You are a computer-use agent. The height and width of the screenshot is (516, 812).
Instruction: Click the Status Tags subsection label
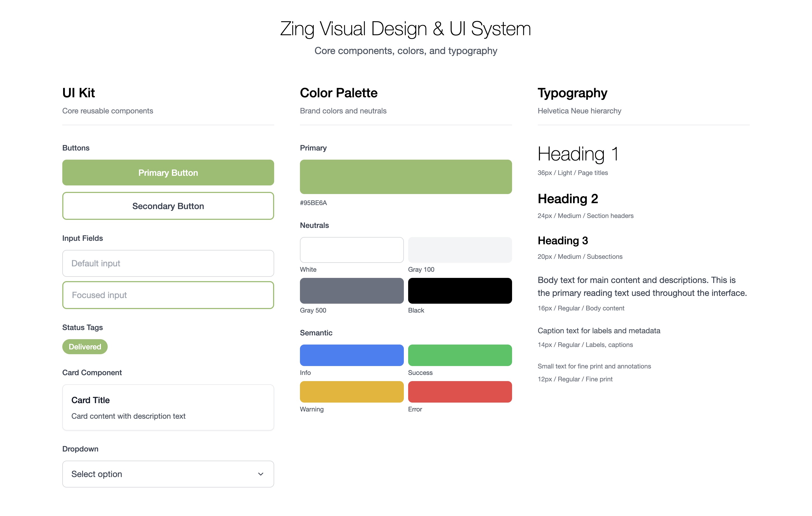tap(83, 327)
